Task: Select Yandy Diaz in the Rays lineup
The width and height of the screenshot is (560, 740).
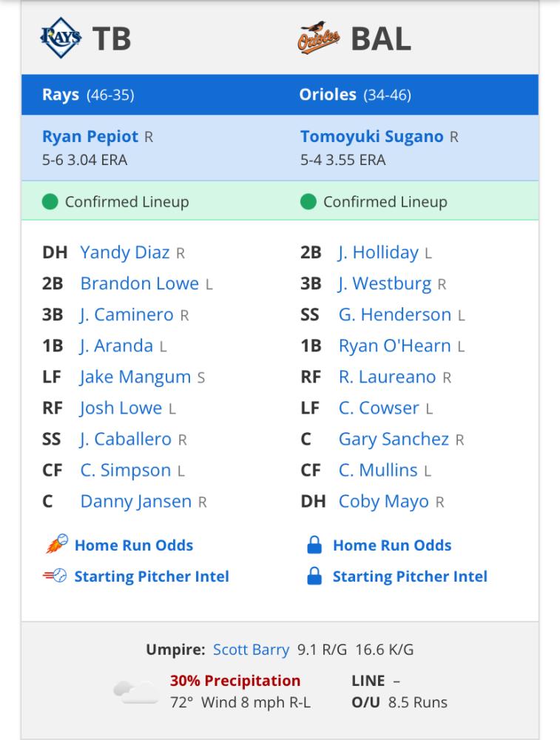Action: (125, 252)
